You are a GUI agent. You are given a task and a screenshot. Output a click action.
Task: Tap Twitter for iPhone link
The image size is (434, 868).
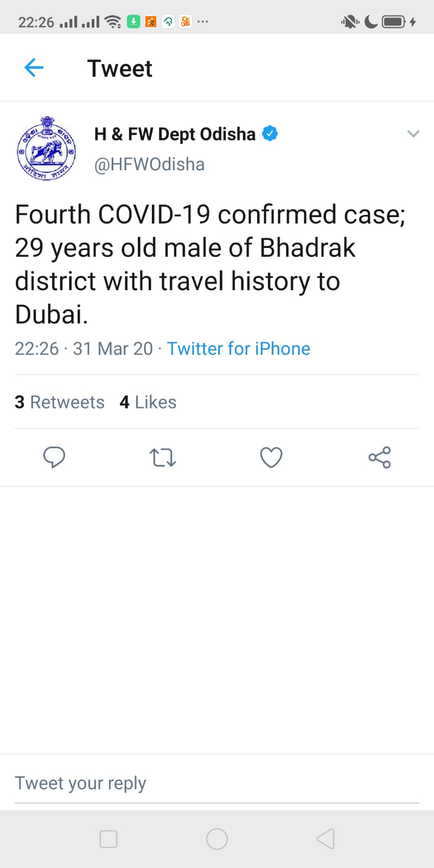point(239,348)
